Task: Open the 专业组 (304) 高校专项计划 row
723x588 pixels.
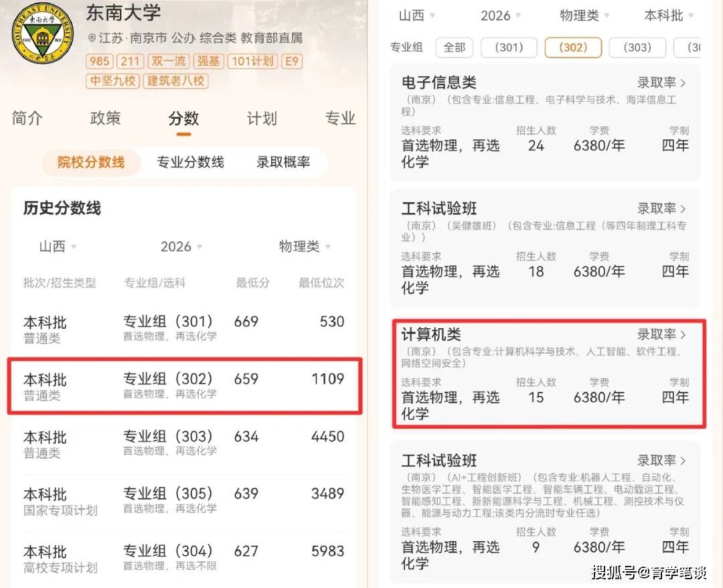Action: 183,559
